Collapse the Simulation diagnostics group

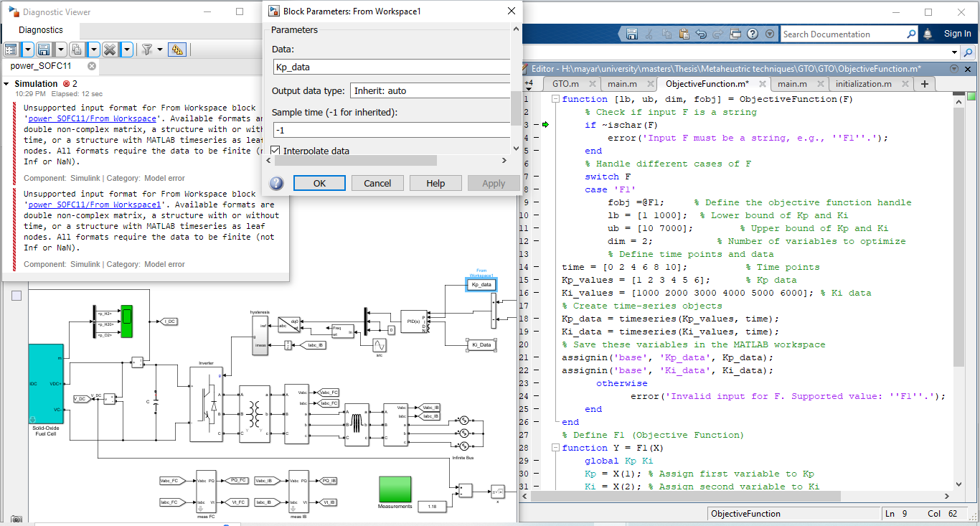pyautogui.click(x=6, y=84)
